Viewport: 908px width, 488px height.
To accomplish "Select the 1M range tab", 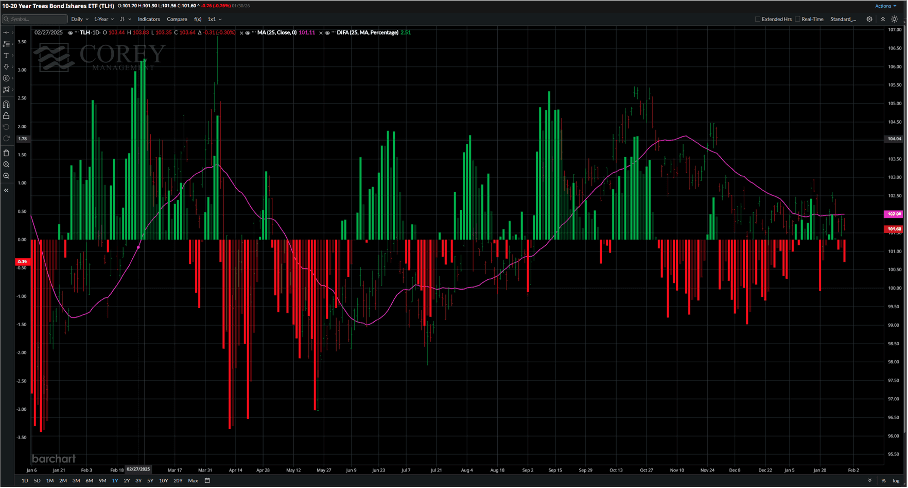I will (x=50, y=480).
